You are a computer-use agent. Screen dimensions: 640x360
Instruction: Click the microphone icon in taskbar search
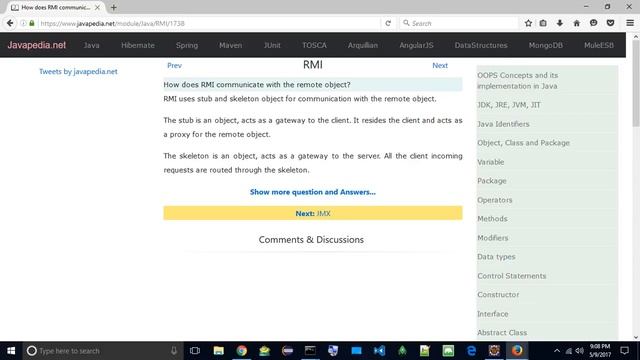point(174,351)
